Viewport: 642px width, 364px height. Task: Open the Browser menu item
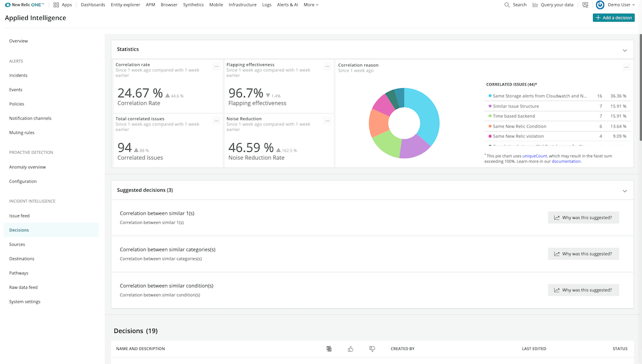169,5
